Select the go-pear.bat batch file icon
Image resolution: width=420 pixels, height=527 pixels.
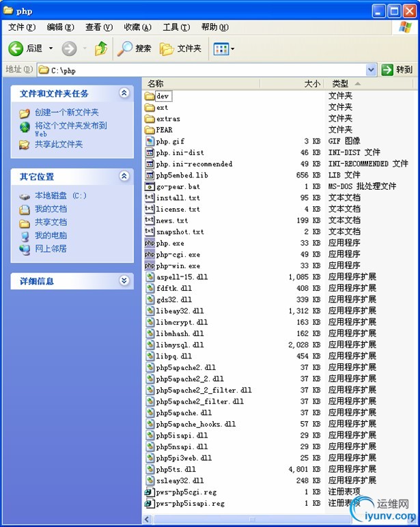click(x=150, y=186)
